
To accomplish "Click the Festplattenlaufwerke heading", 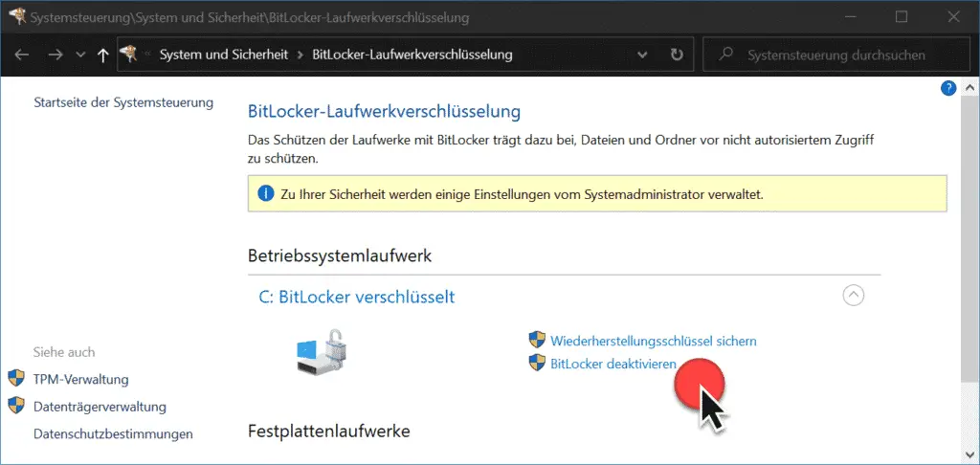I will tap(329, 432).
